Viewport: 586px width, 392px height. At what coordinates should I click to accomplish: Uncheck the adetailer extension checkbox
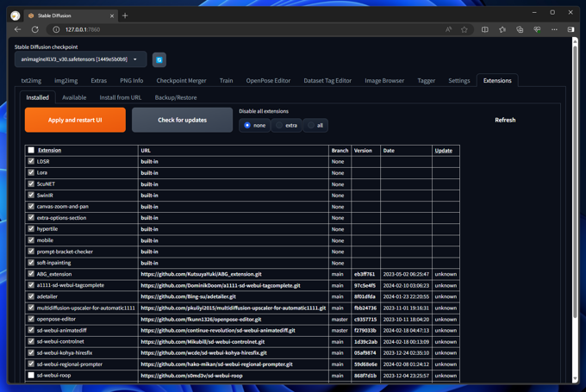click(31, 296)
